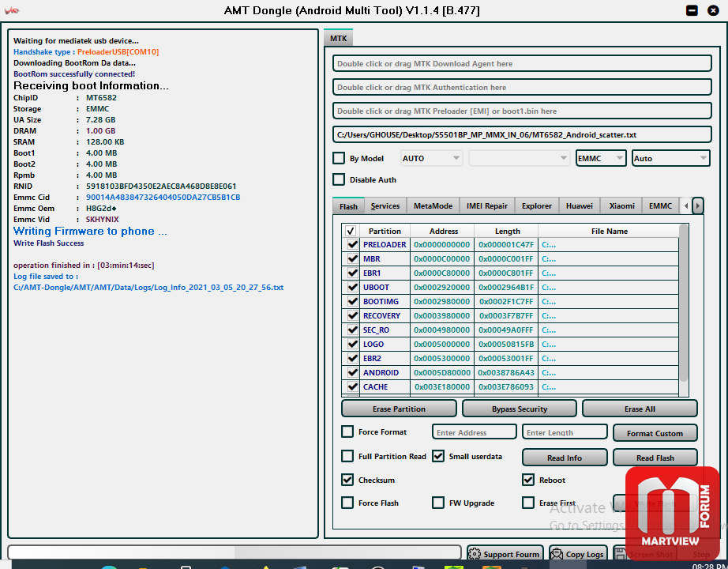The height and width of the screenshot is (569, 728).
Task: Focus the Enter Length field
Action: [565, 432]
